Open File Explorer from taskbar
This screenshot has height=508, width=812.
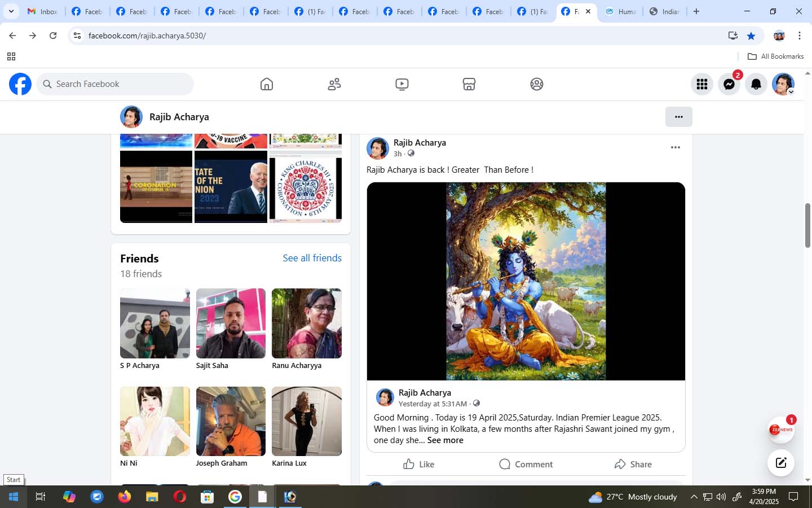tap(152, 497)
